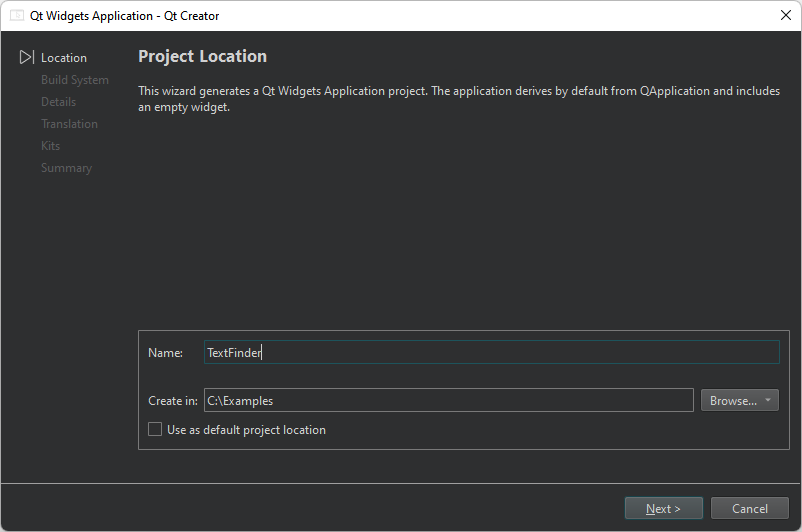Screen dimensions: 802x532
Task: Click Browse to choose project folder
Action: click(732, 401)
